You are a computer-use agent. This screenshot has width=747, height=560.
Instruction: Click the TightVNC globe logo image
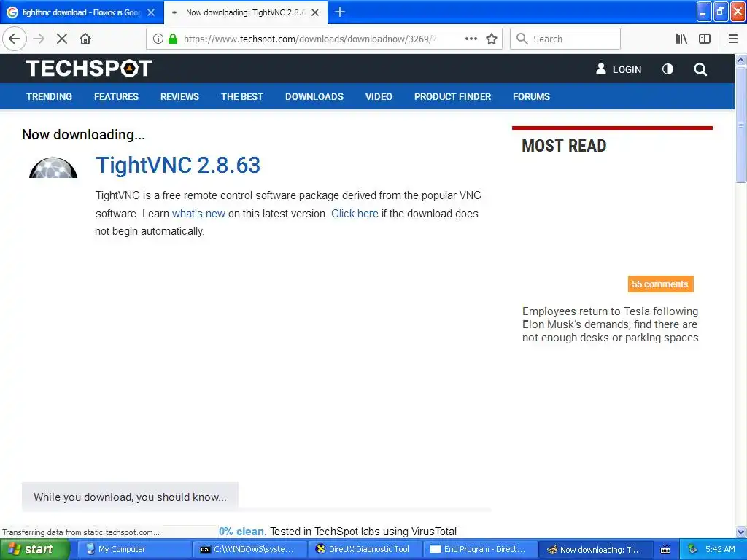coord(53,167)
